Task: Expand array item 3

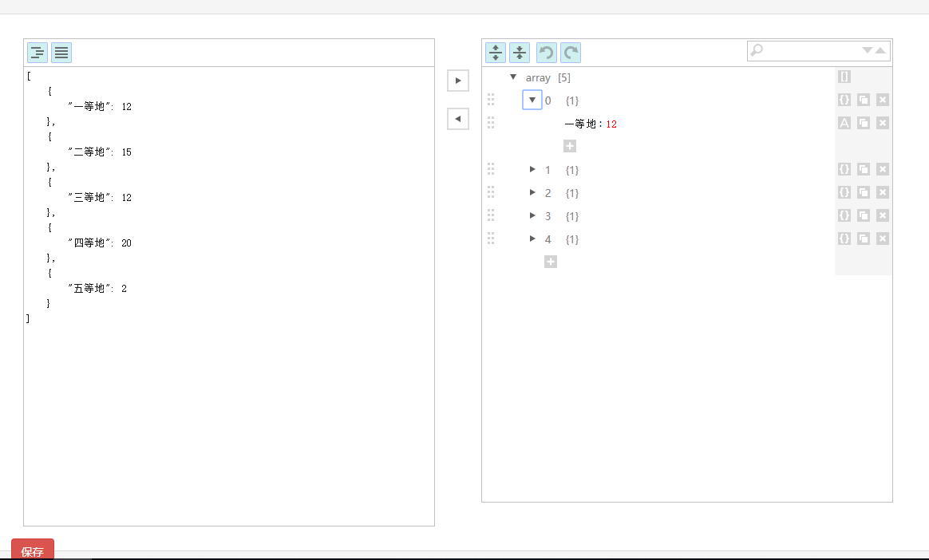Action: [x=532, y=215]
